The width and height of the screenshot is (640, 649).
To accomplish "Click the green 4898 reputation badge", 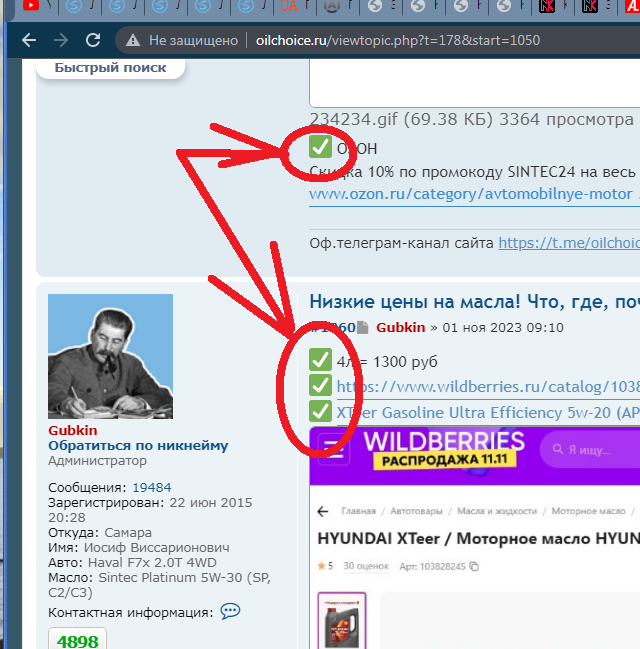I will tap(77, 641).
